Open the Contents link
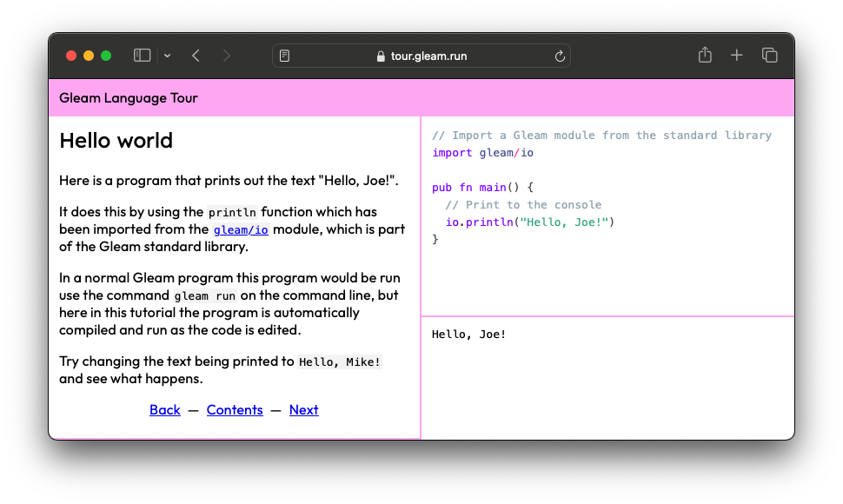 pos(235,410)
